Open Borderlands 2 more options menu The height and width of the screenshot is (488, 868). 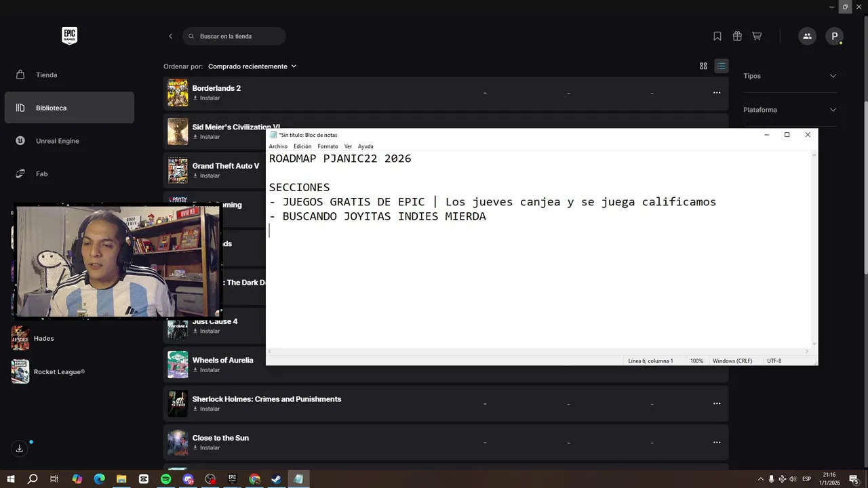coord(717,93)
